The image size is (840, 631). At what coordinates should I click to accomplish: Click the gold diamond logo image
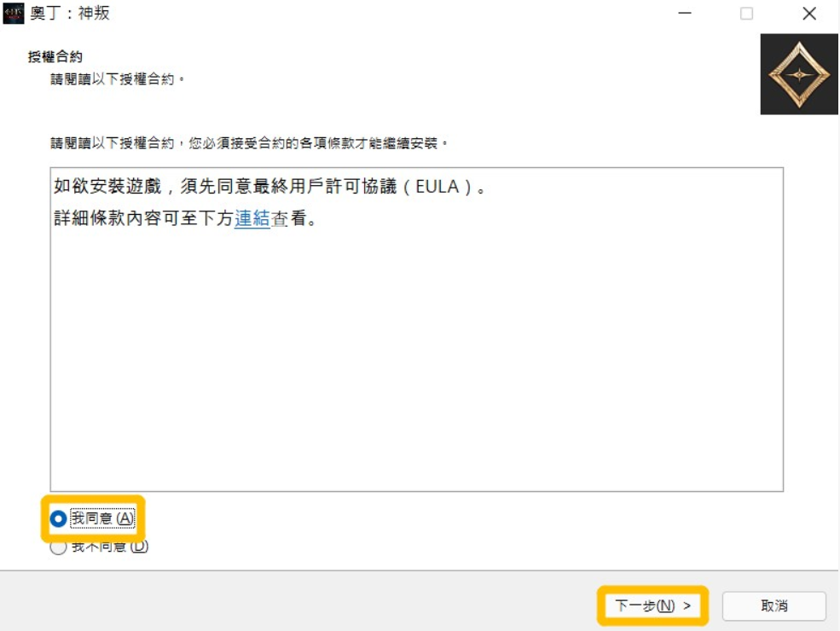pyautogui.click(x=799, y=74)
